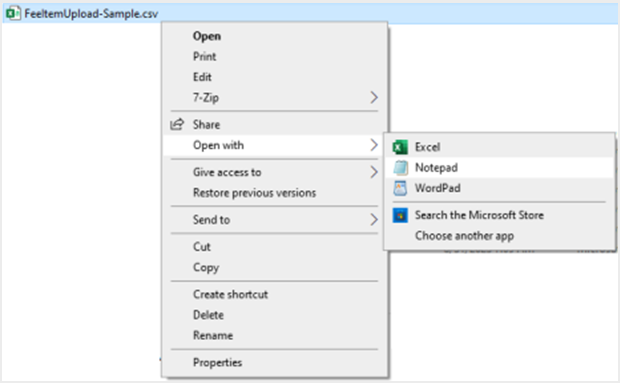
Task: Click the Notepad icon in Open with
Action: (x=400, y=168)
